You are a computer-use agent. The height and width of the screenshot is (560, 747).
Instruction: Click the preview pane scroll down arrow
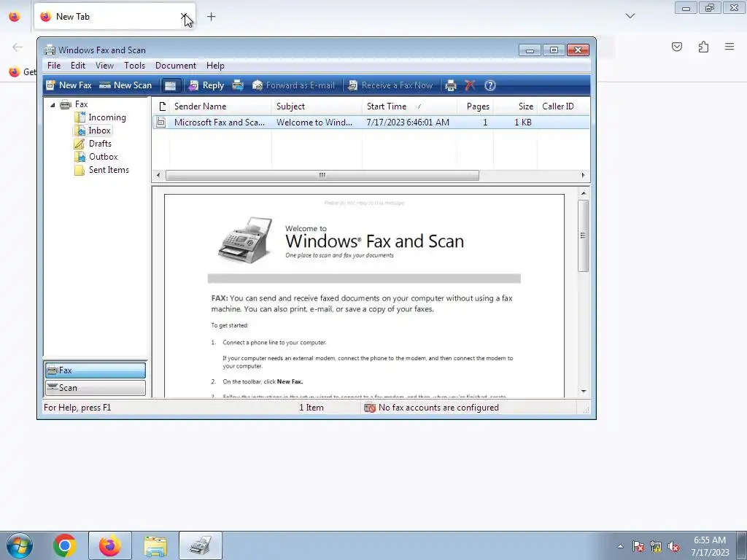click(583, 391)
